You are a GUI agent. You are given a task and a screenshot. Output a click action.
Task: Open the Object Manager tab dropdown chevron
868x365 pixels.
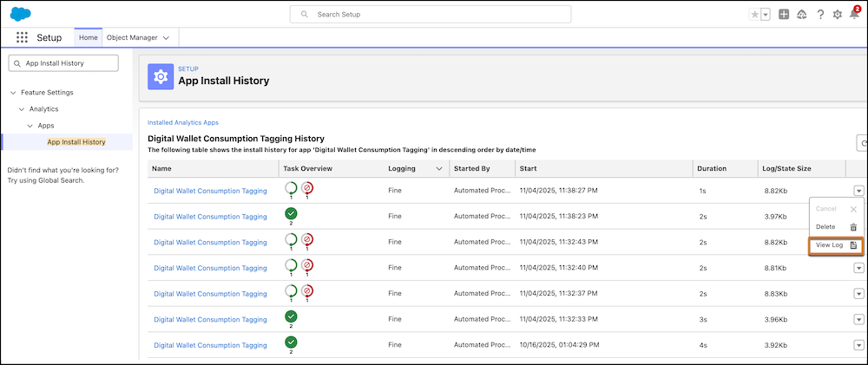(166, 37)
